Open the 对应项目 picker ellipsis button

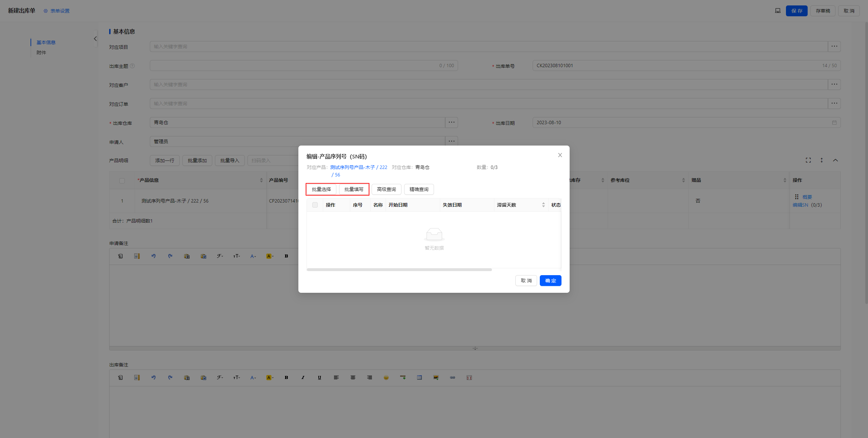point(834,46)
